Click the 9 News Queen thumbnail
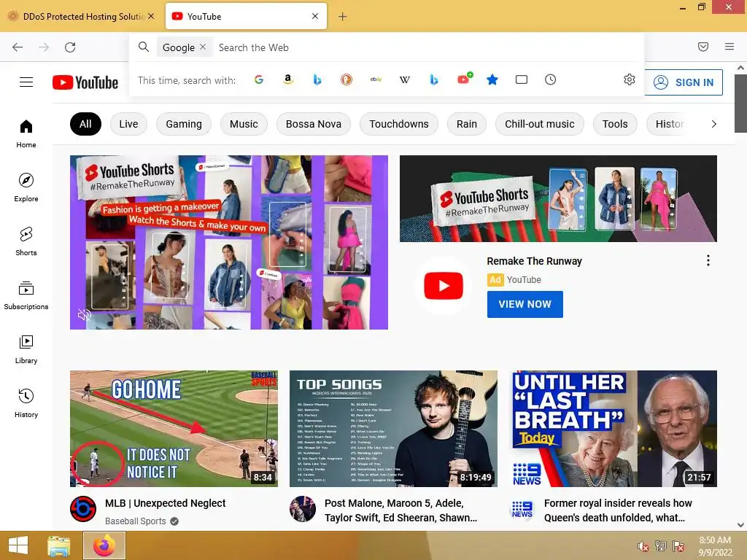Image resolution: width=747 pixels, height=560 pixels. [613, 429]
